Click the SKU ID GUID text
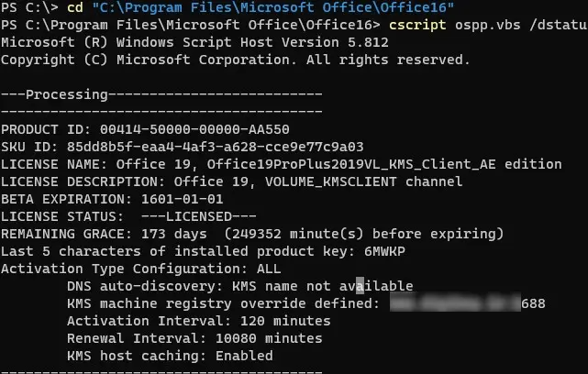Viewport: 588px width, 374px height. [216, 147]
